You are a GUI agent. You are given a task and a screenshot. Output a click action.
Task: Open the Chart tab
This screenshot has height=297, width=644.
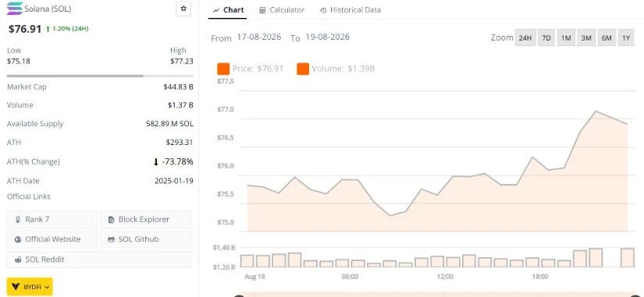click(x=228, y=10)
